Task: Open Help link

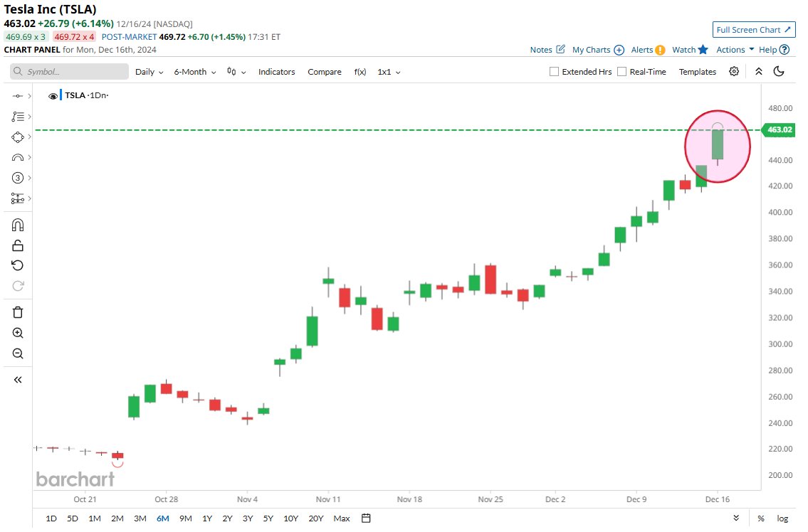Action: [x=774, y=50]
